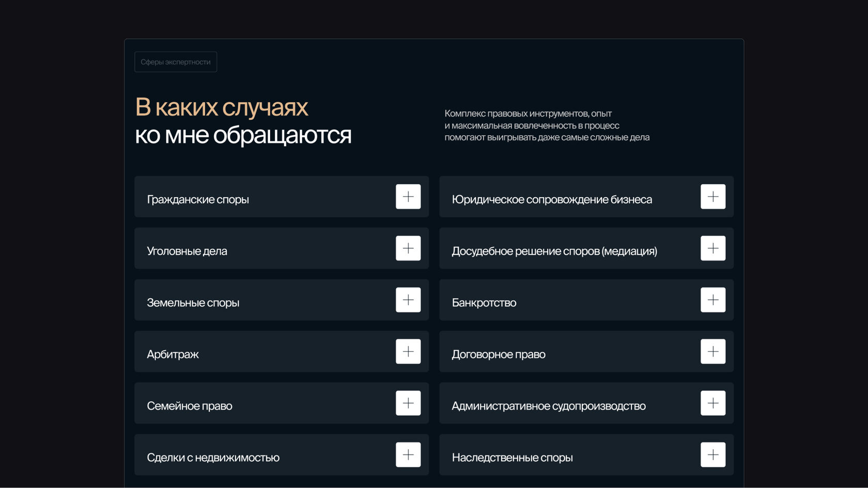
Task: Expand the Сделки с недвижимостью plus icon
Action: tap(408, 455)
